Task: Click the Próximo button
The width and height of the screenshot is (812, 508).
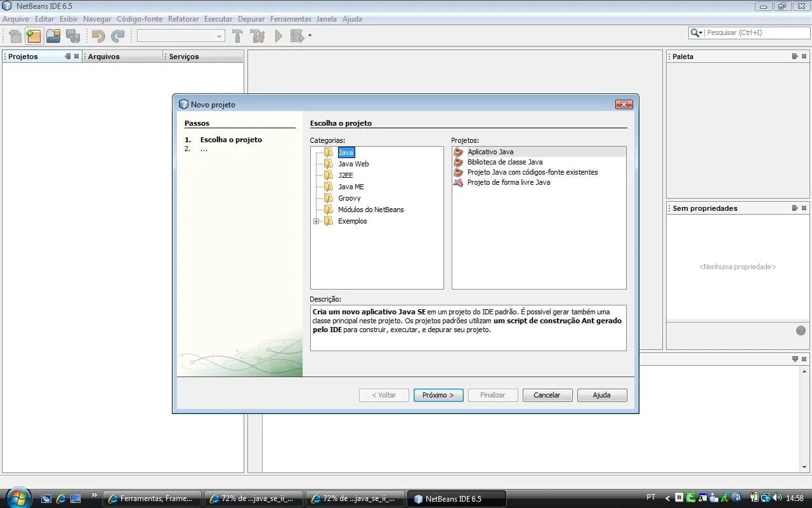Action: 438,395
